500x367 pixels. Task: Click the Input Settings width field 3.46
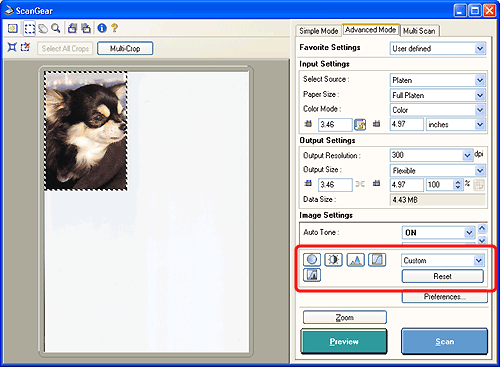point(335,124)
